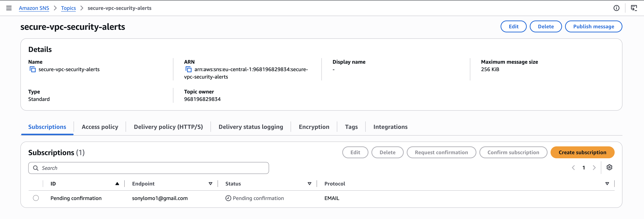Go to next subscriptions page arrow
644x219 pixels.
[x=594, y=168]
